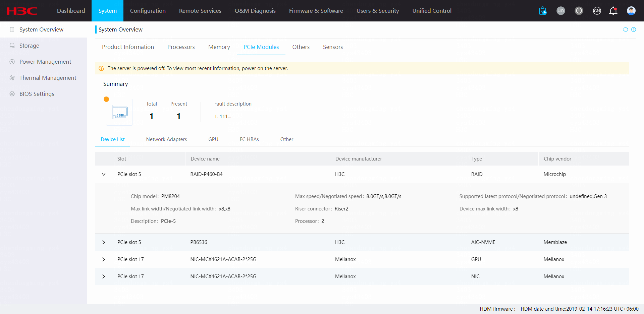Viewport: 644px width, 314px height.
Task: Open the System menu
Action: 107,11
